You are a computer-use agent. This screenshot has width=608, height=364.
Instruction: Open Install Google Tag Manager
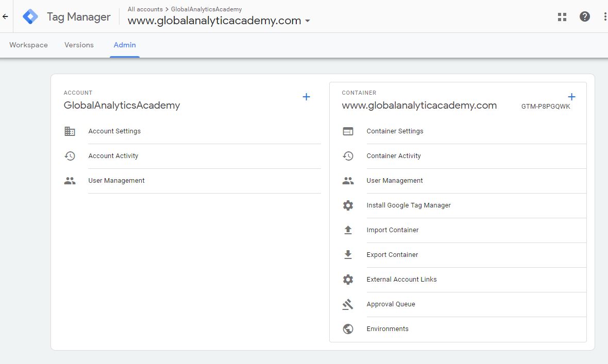click(409, 205)
